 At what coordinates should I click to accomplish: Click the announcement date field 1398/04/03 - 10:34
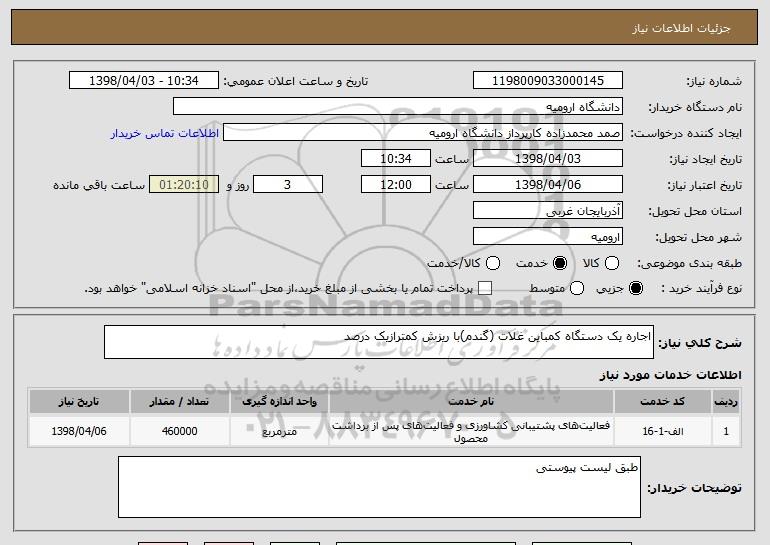tap(144, 81)
